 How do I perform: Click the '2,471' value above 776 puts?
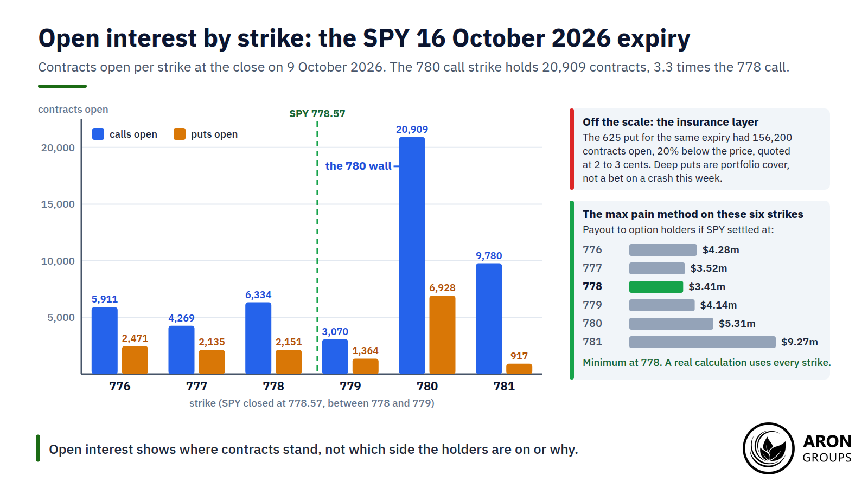point(135,338)
